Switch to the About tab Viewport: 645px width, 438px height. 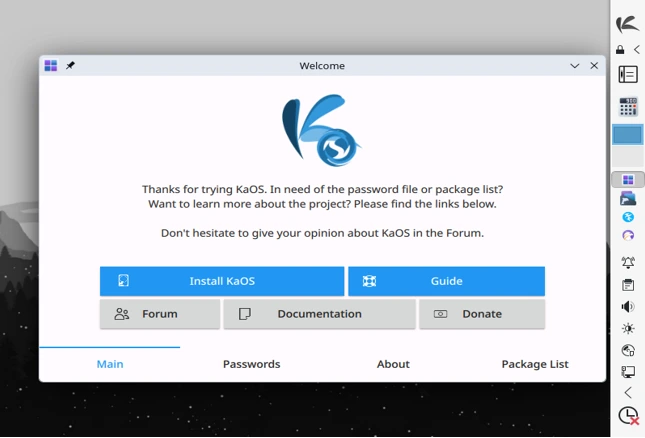click(393, 364)
